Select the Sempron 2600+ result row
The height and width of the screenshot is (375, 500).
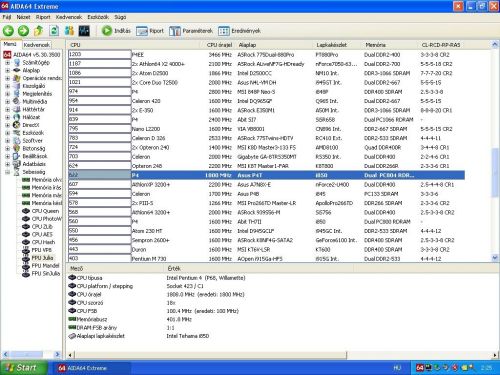(266, 240)
